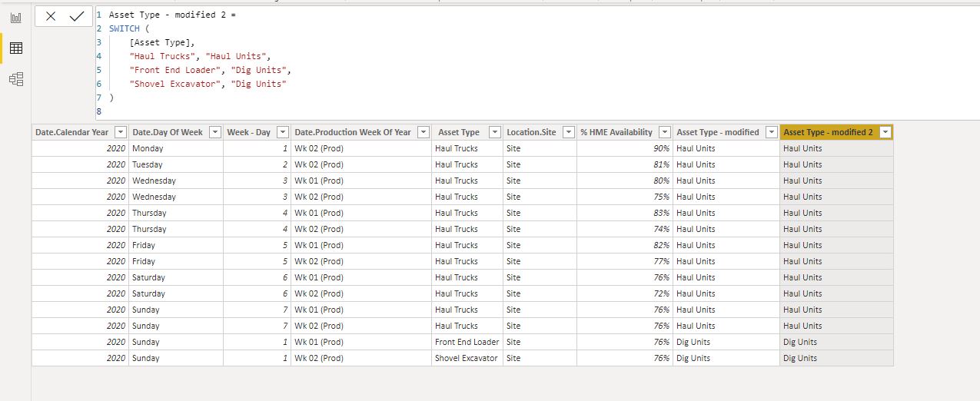This screenshot has height=401, width=980.
Task: Click Wk 02 (Prod) in the Monday row
Action: (361, 148)
